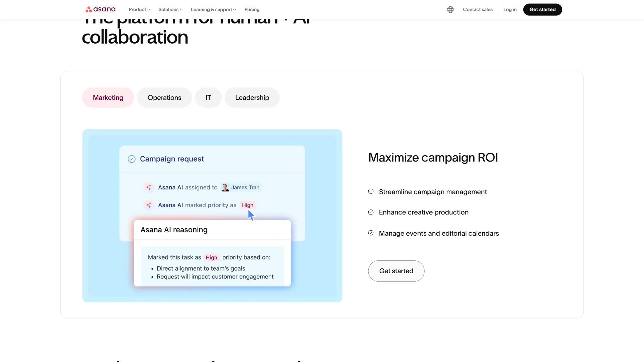Click Enhance creative production text
Image resolution: width=644 pixels, height=362 pixels.
[x=424, y=212]
